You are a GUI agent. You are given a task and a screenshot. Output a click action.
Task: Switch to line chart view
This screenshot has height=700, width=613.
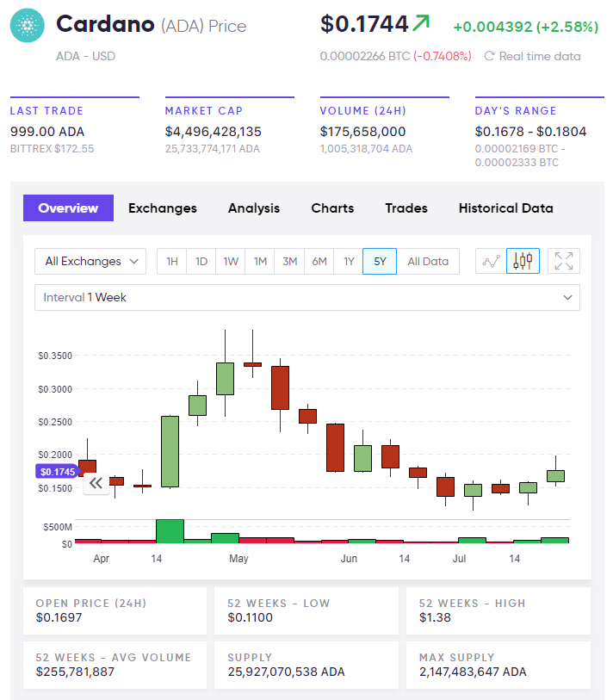point(491,261)
